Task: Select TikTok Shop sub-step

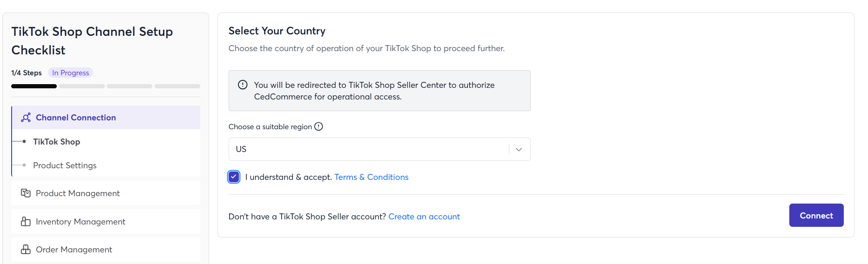Action: click(x=56, y=142)
